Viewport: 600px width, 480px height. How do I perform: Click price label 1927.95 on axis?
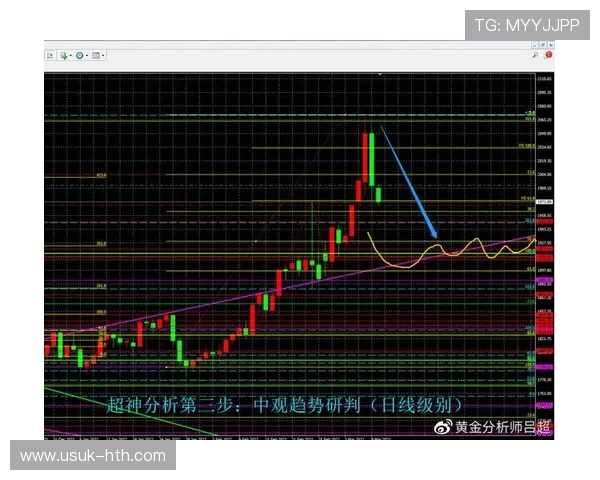(x=544, y=243)
